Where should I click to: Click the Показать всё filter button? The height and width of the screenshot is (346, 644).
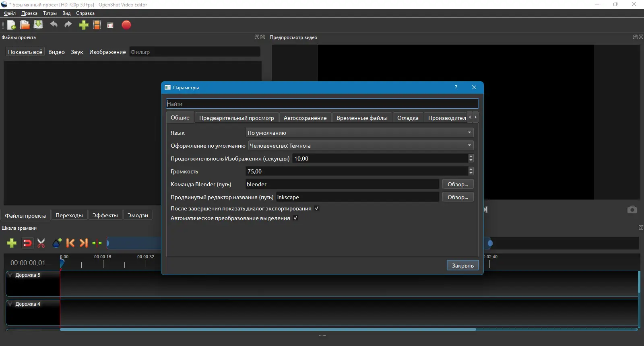(25, 52)
